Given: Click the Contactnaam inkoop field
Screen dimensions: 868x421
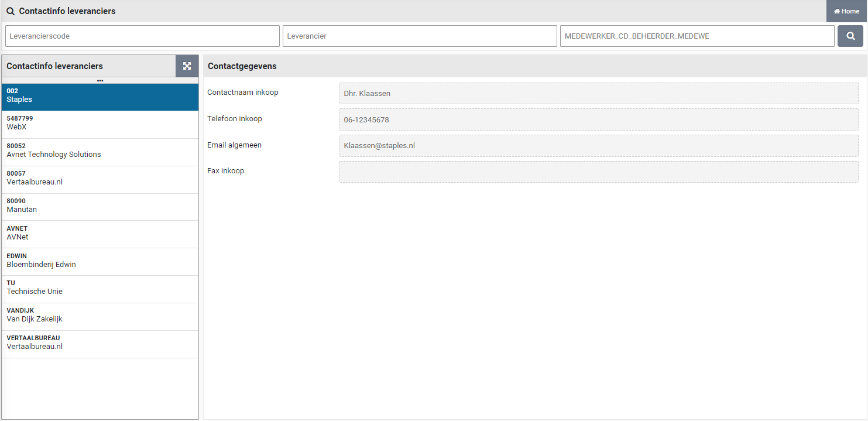Looking at the screenshot, I should 598,94.
